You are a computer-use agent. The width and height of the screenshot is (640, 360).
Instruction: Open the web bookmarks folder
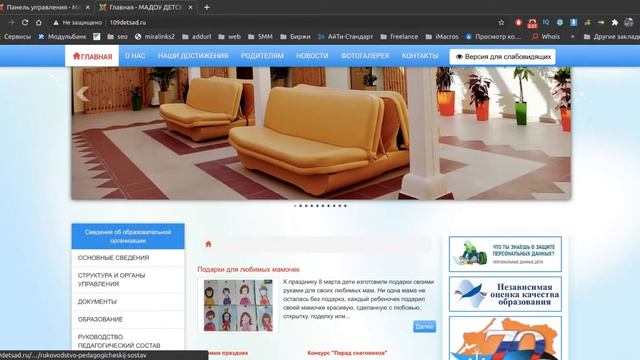(x=229, y=36)
